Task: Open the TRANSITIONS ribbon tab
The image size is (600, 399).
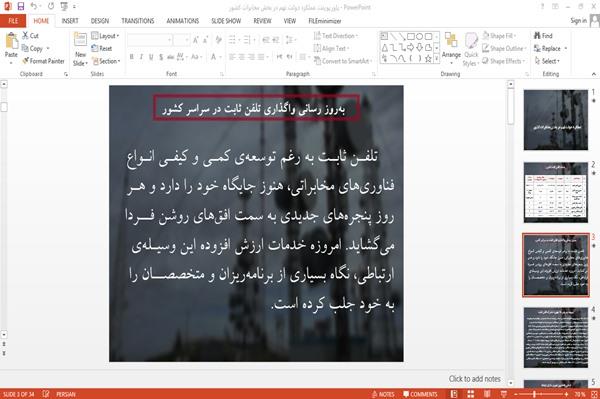Action: 138,21
